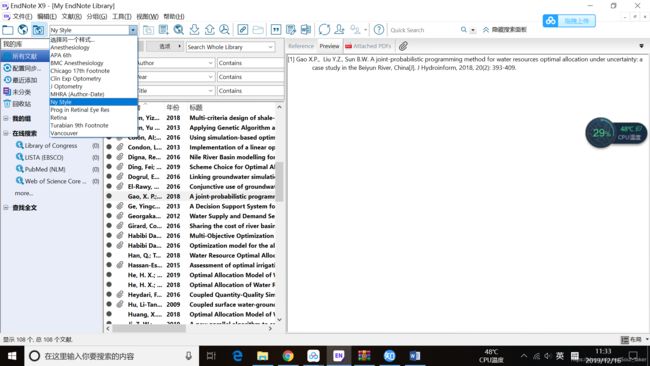Open Word from the taskbar

click(415, 356)
